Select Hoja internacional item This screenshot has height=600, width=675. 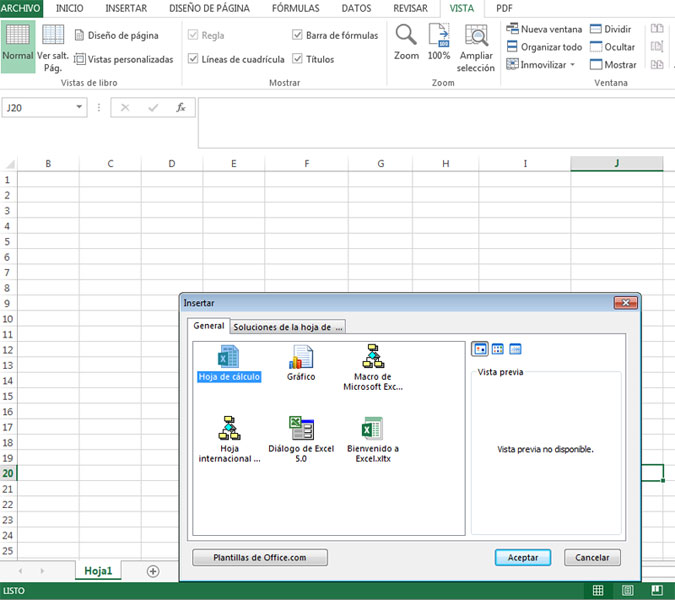229,439
